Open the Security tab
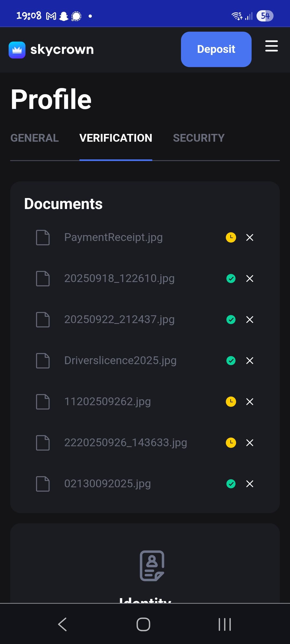290x644 pixels. click(199, 138)
